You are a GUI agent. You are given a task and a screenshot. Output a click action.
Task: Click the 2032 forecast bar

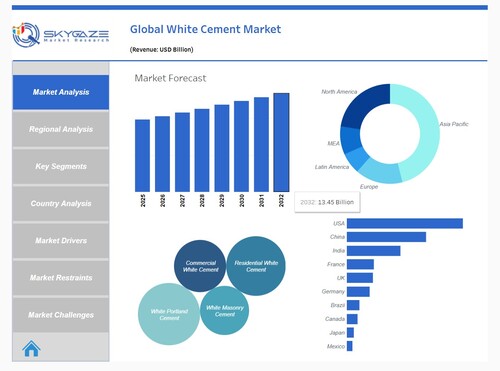coord(281,142)
